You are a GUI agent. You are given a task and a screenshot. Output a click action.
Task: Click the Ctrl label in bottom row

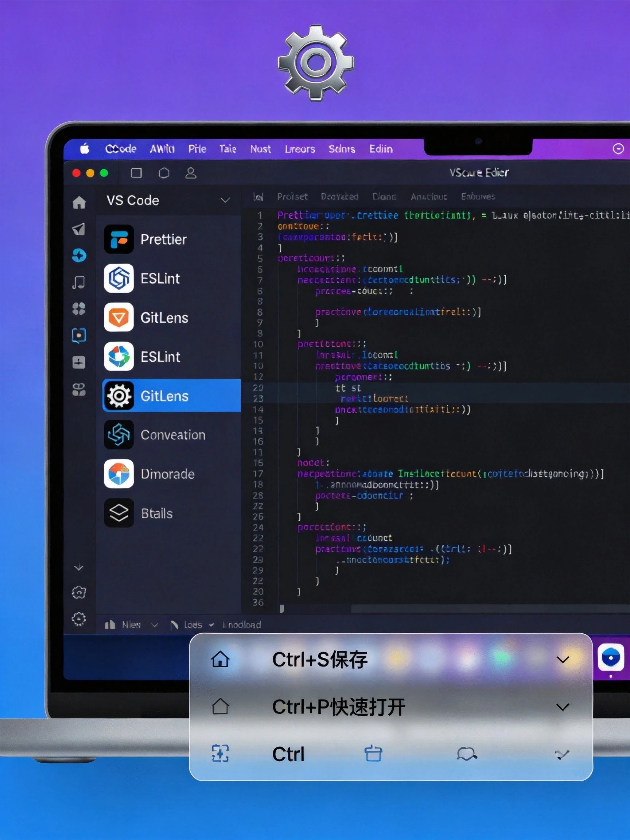[x=288, y=754]
